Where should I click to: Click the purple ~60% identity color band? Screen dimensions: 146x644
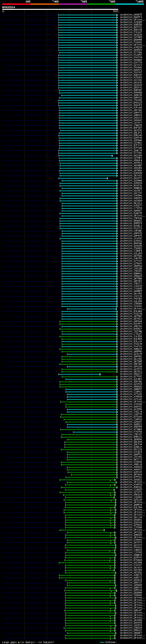[x=73, y=4]
